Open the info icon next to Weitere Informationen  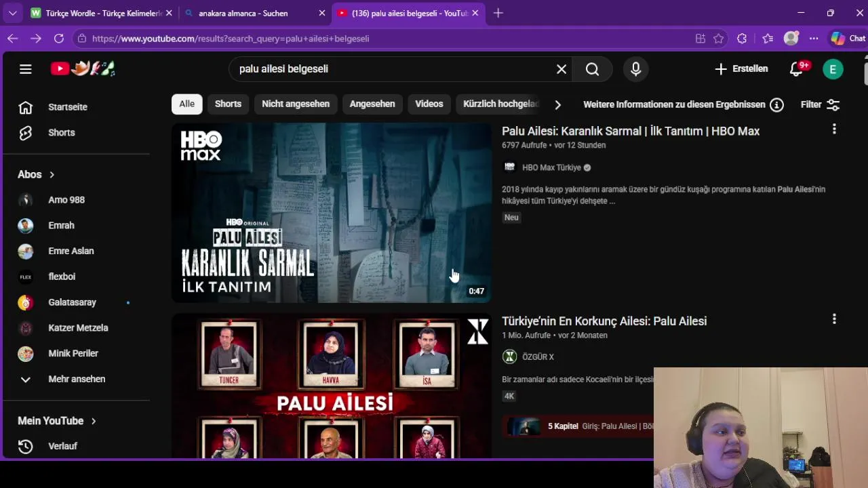[x=777, y=105]
